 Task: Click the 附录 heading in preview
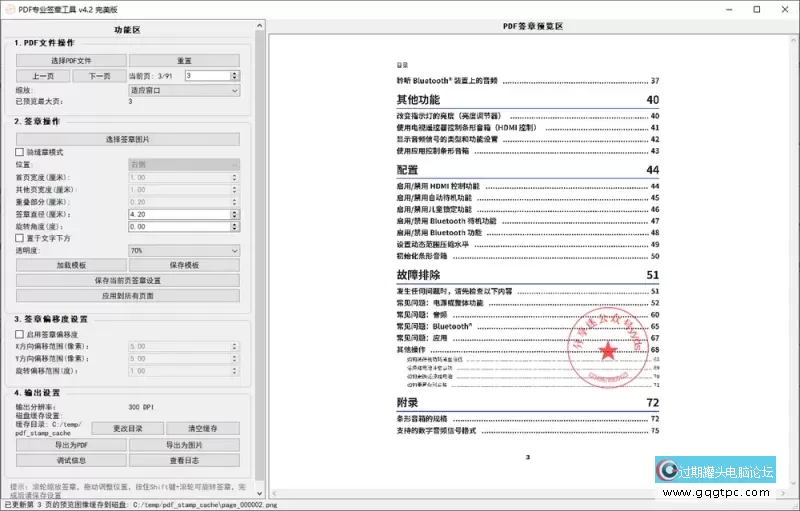pyautogui.click(x=407, y=402)
